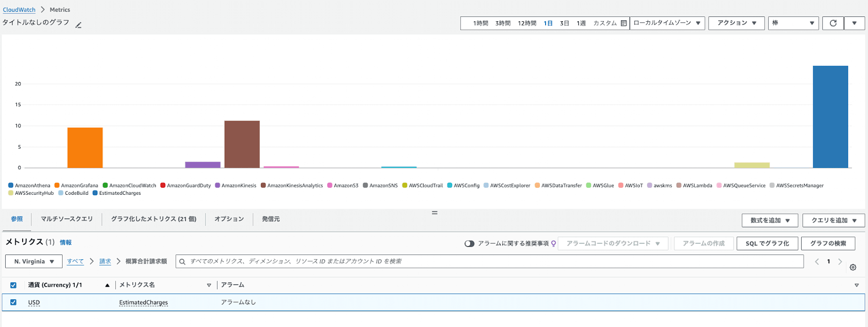Switch to multi-source query tab

pyautogui.click(x=67, y=219)
